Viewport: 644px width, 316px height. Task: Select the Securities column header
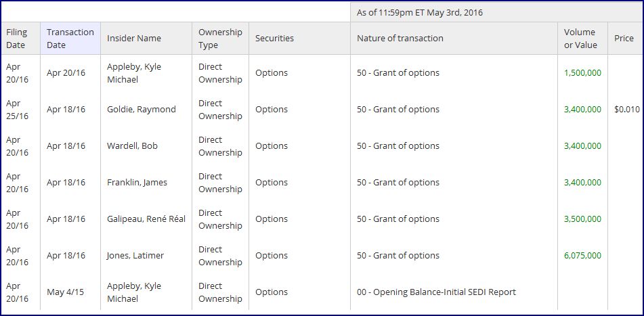click(274, 39)
